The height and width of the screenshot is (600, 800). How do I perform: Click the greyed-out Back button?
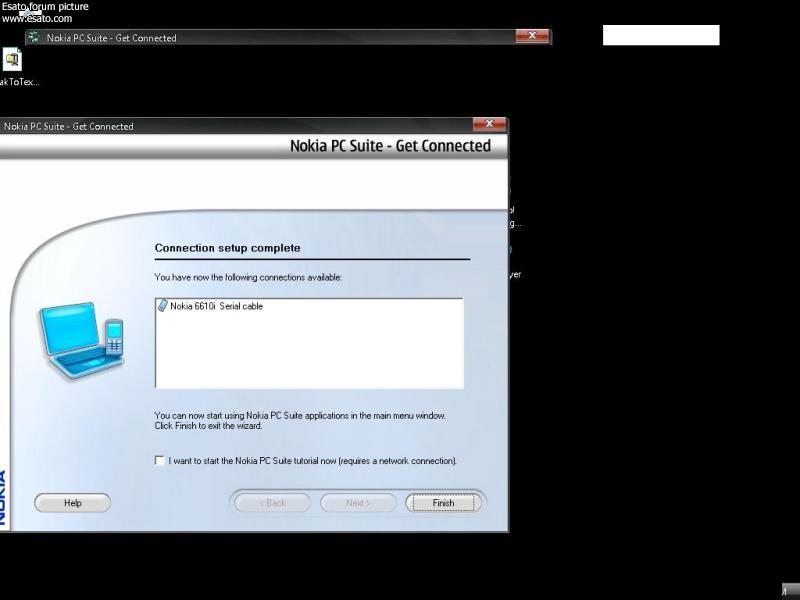click(272, 503)
